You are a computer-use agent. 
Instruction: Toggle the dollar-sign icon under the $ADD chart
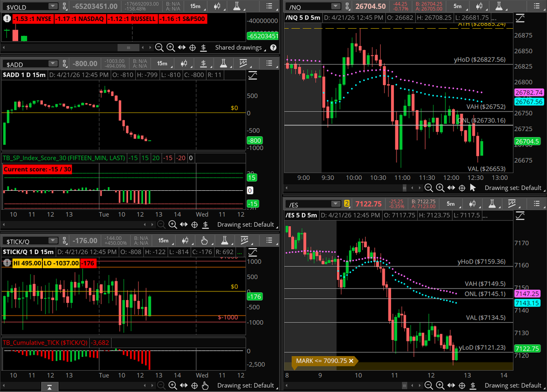coord(206,224)
